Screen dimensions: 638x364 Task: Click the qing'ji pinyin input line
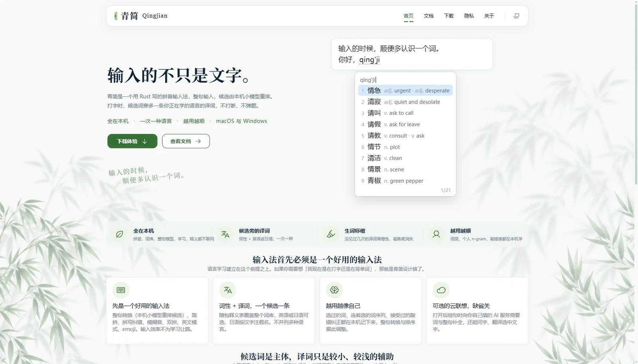pyautogui.click(x=368, y=80)
